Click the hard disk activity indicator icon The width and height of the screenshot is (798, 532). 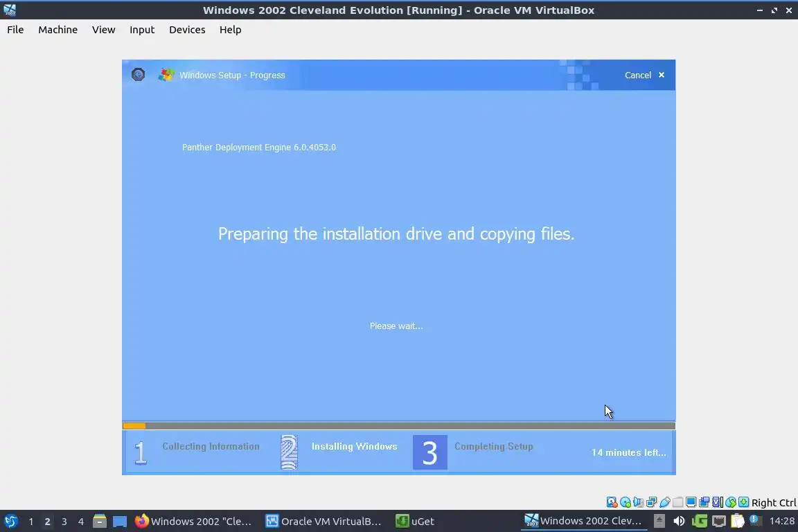click(612, 502)
